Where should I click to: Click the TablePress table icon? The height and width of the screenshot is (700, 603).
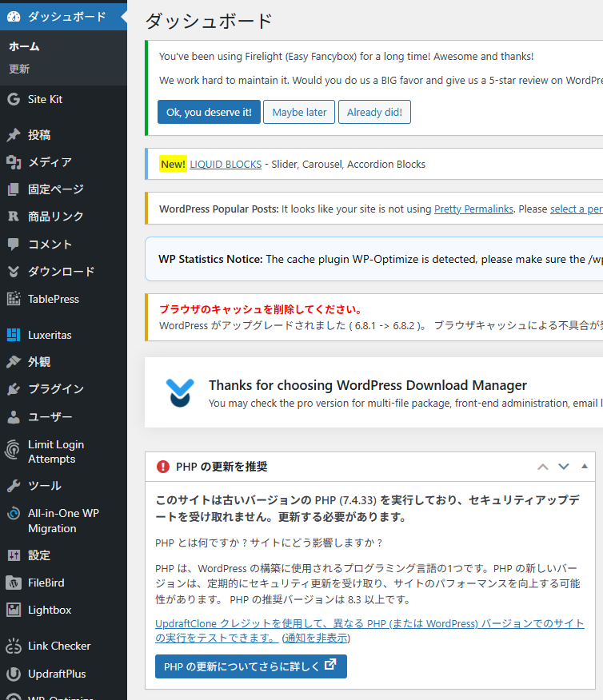tap(14, 299)
